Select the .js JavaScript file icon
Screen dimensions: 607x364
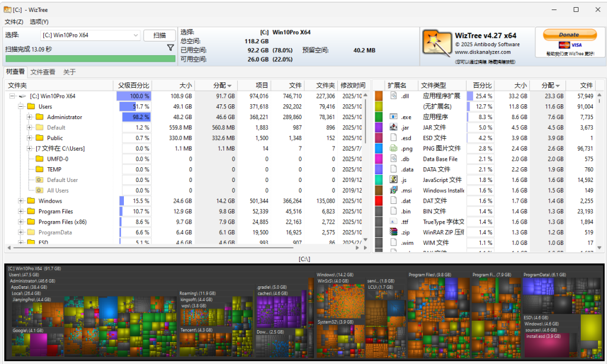pyautogui.click(x=393, y=180)
